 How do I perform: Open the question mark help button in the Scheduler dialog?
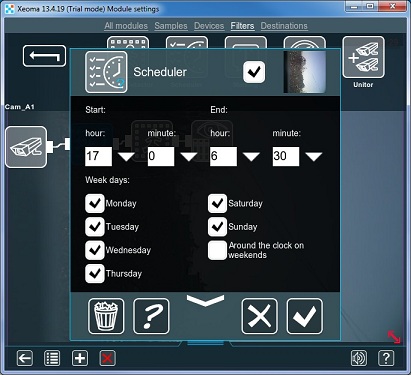tap(151, 316)
